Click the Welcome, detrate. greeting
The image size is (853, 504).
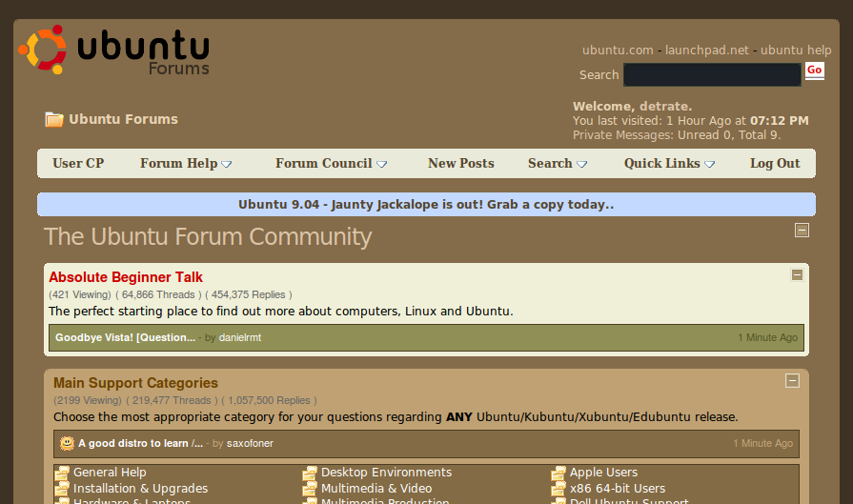pyautogui.click(x=632, y=106)
